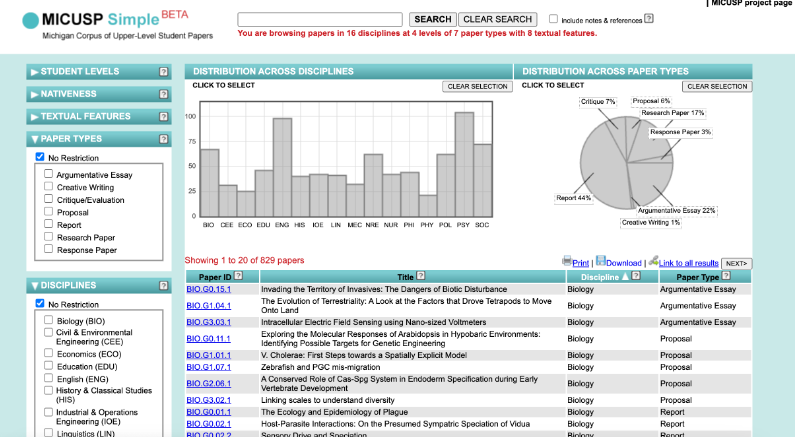Open help icon beside include notes option
Viewport: 795px width, 437px height.
pyautogui.click(x=649, y=19)
